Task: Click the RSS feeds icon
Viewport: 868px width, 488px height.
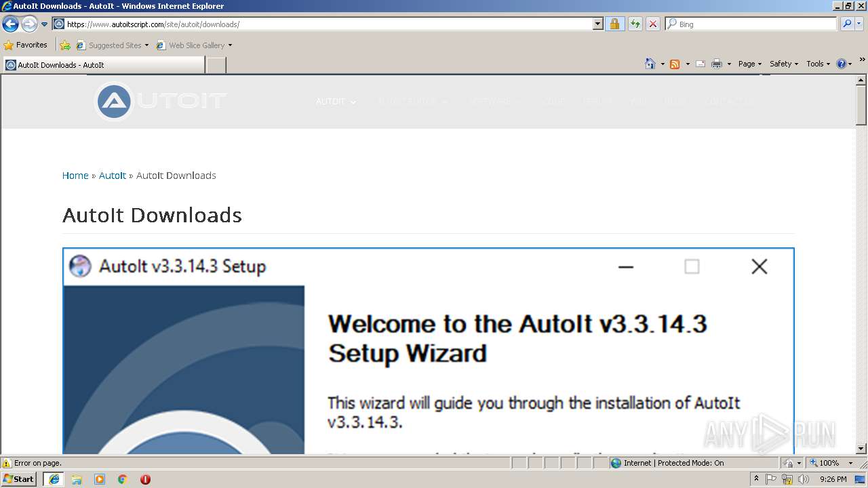Action: (675, 64)
